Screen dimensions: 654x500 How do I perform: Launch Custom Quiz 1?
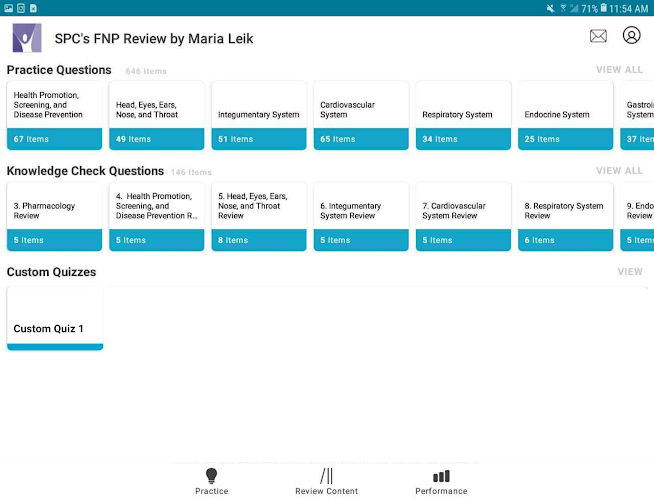55,319
